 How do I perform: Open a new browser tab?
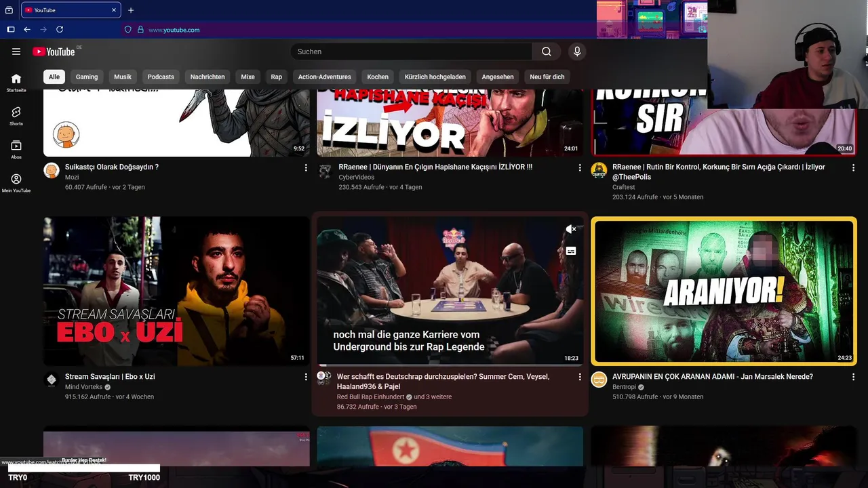[x=131, y=10]
